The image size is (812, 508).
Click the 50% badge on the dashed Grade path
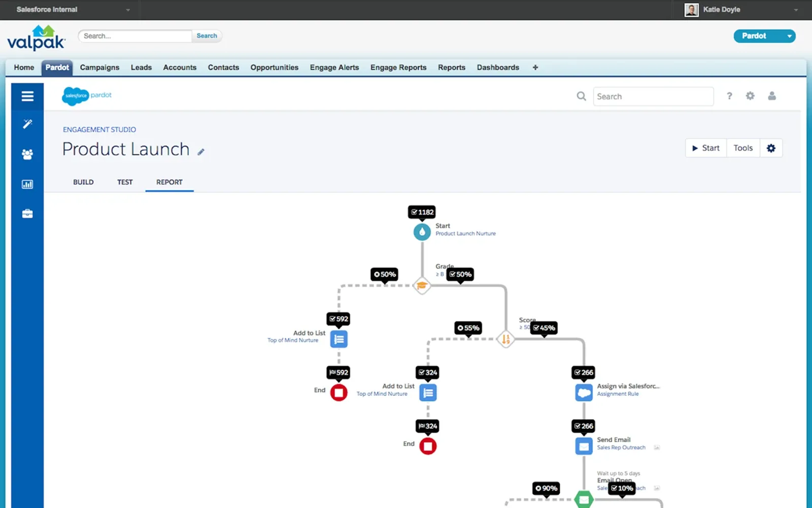click(x=385, y=275)
